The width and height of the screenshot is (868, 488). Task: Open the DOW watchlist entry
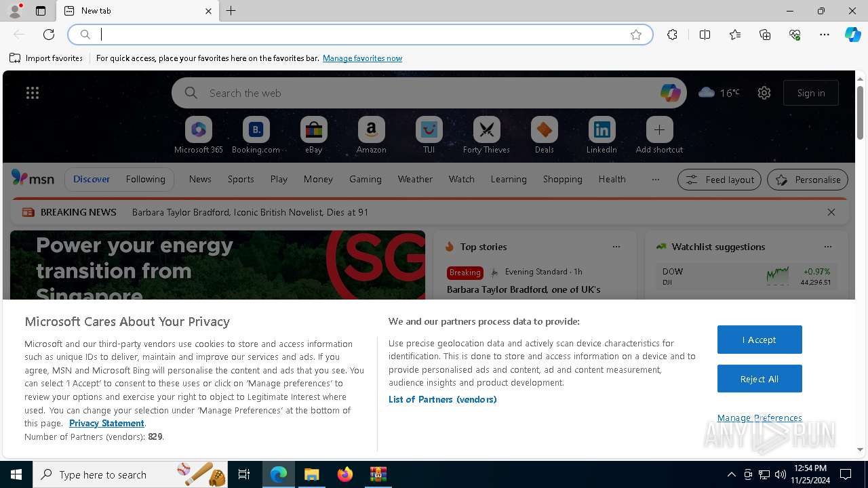click(746, 277)
